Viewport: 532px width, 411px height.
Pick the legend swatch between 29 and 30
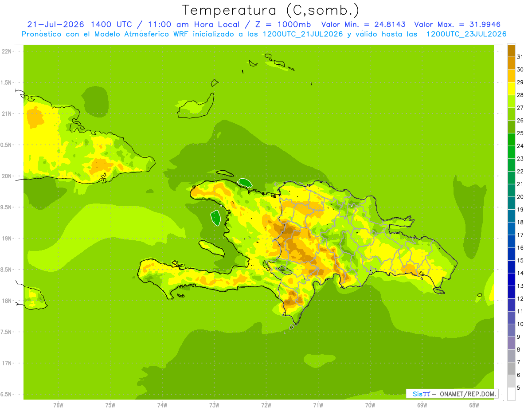pos(511,75)
